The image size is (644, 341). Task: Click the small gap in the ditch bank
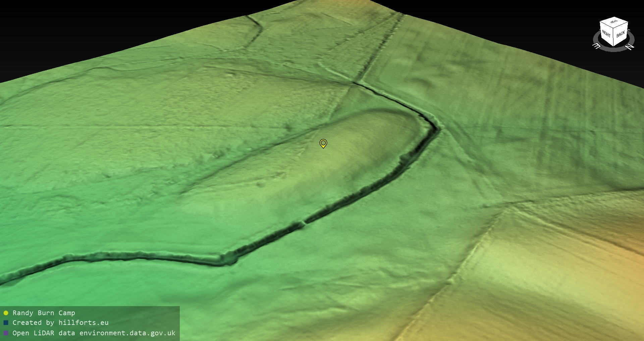(x=303, y=222)
